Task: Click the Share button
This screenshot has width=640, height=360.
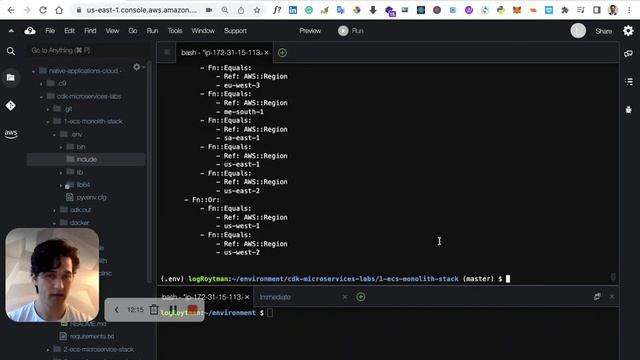Action: [603, 31]
